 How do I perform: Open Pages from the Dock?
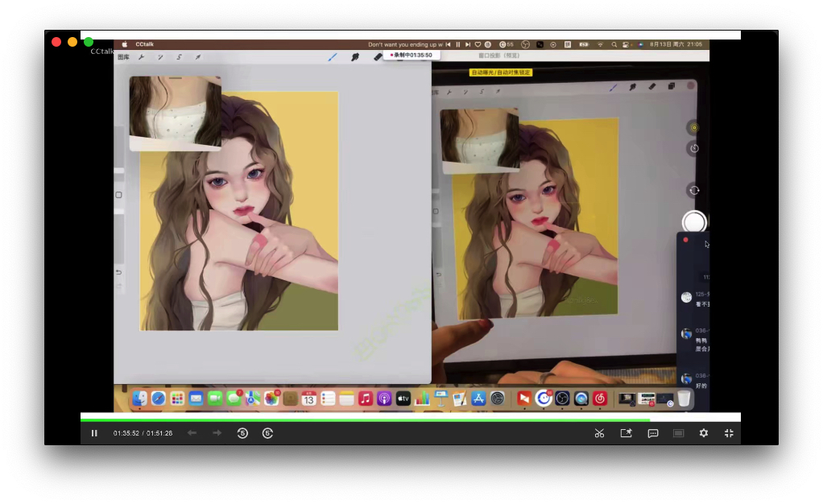[460, 399]
